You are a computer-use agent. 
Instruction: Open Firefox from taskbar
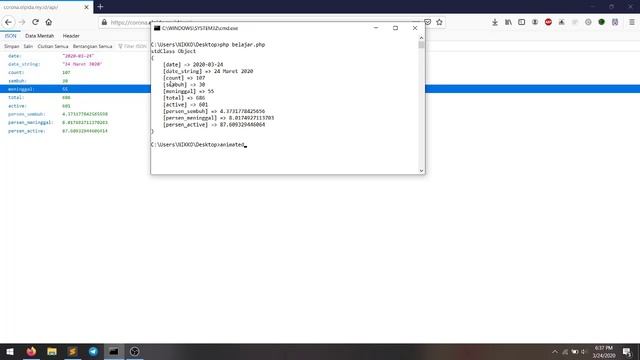coord(31,351)
